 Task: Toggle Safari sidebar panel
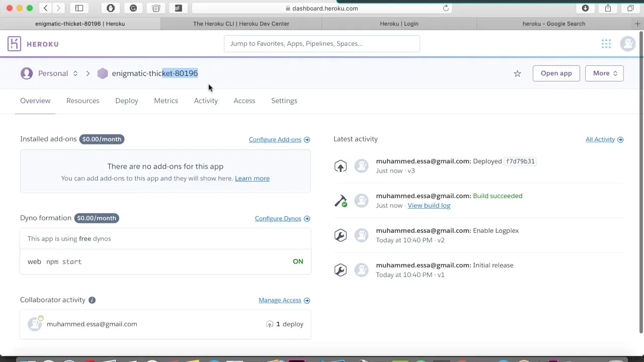tap(79, 8)
